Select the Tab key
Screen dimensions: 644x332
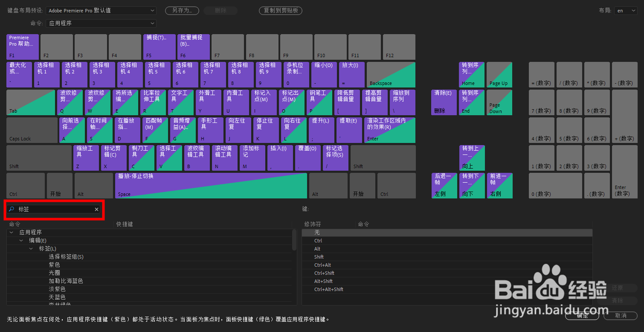pos(31,102)
